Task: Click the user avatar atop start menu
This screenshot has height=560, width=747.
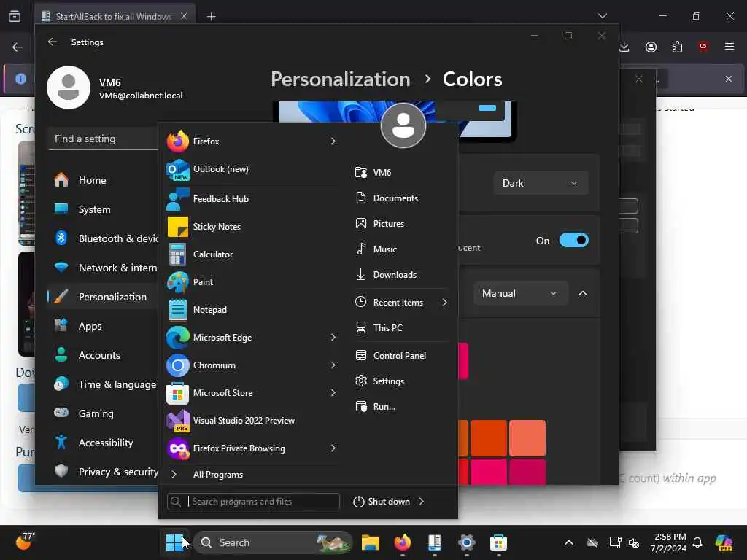Action: coord(403,125)
